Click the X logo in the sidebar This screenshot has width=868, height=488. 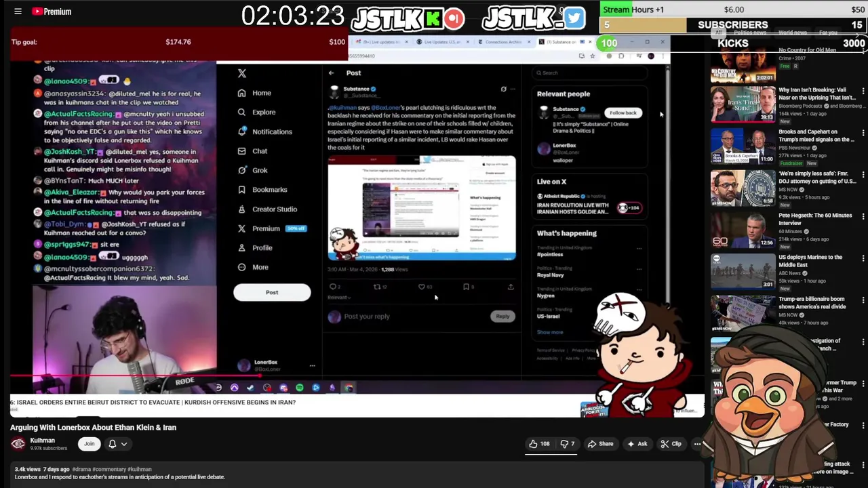coord(242,73)
